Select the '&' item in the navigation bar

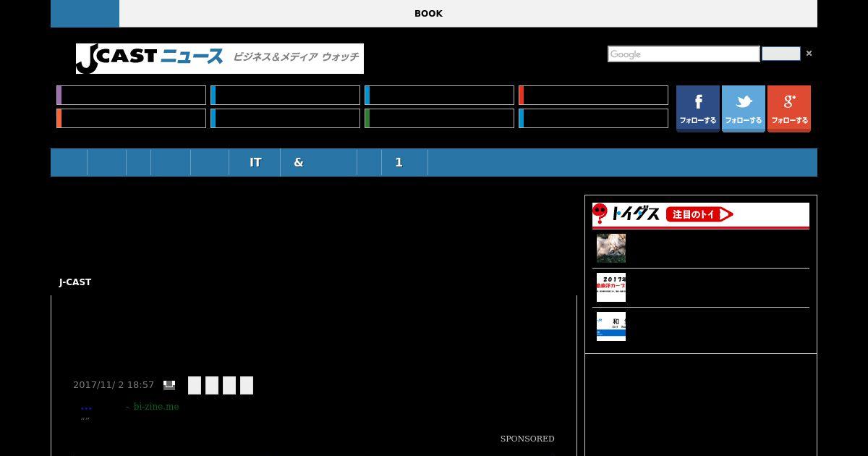[298, 163]
